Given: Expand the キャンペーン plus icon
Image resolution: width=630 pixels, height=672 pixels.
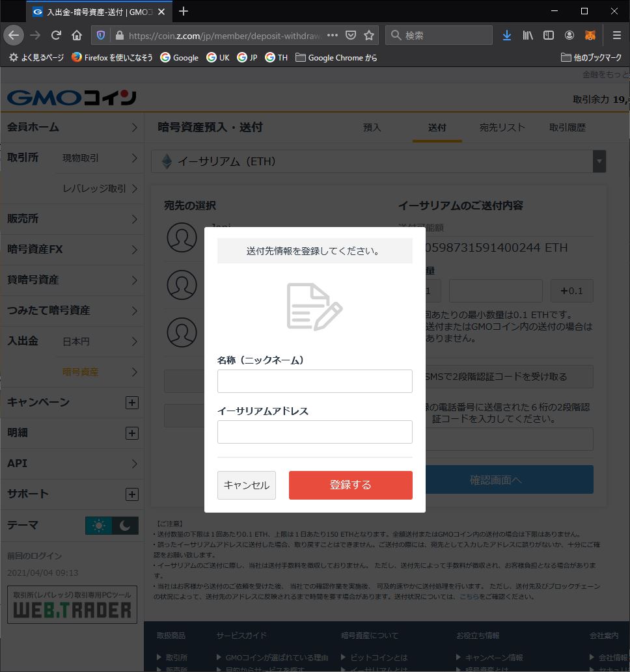Looking at the screenshot, I should pos(131,403).
